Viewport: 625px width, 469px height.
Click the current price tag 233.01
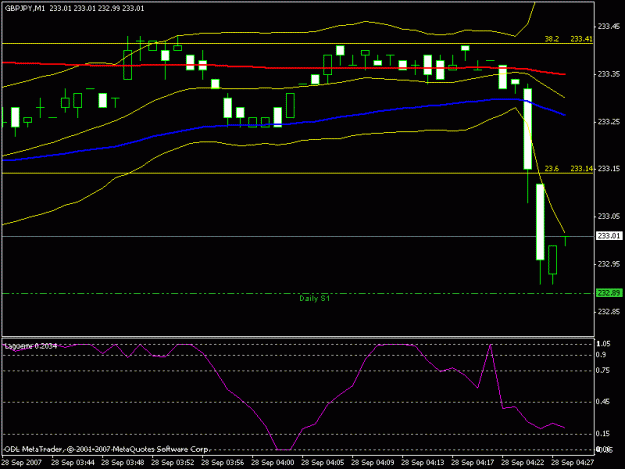point(609,236)
